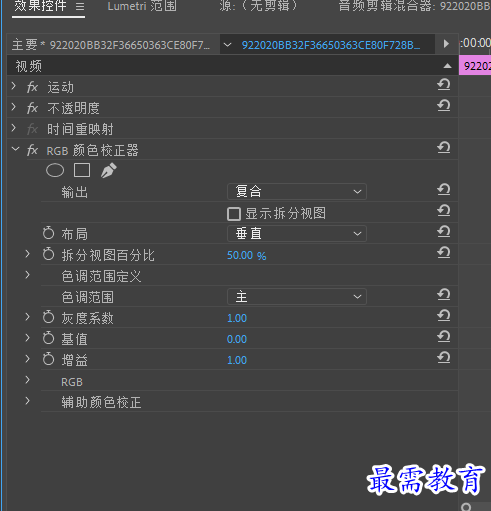This screenshot has height=511, width=491.
Task: Toggle animation stopwatch for 增益
Action: [x=48, y=359]
